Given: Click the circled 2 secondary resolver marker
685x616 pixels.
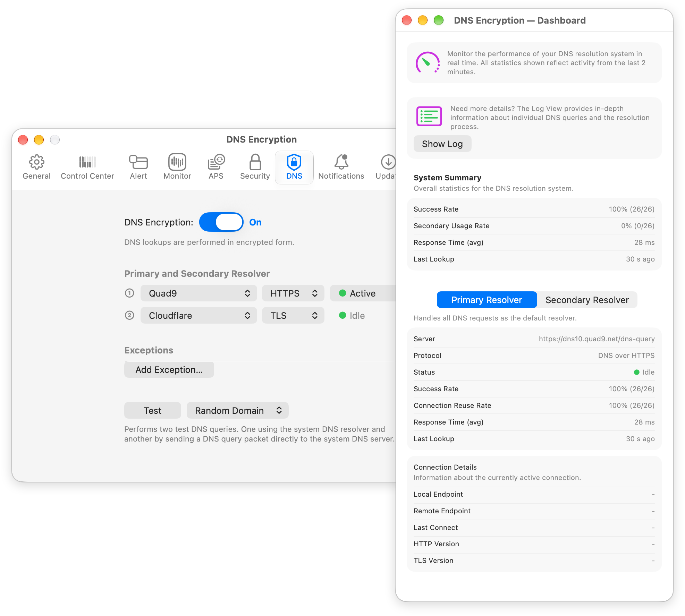Looking at the screenshot, I should point(129,315).
